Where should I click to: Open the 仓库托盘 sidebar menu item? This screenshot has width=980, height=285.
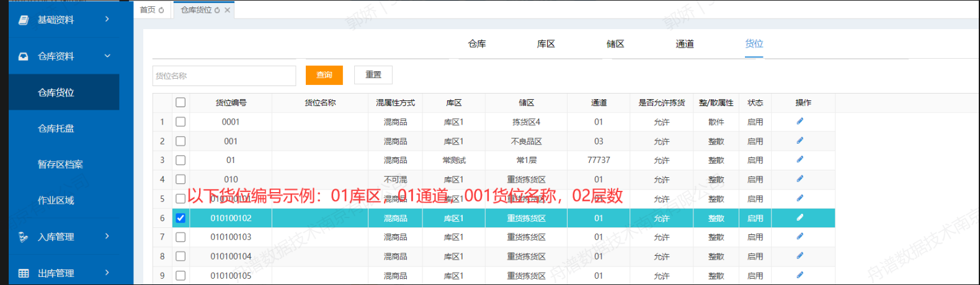click(56, 128)
